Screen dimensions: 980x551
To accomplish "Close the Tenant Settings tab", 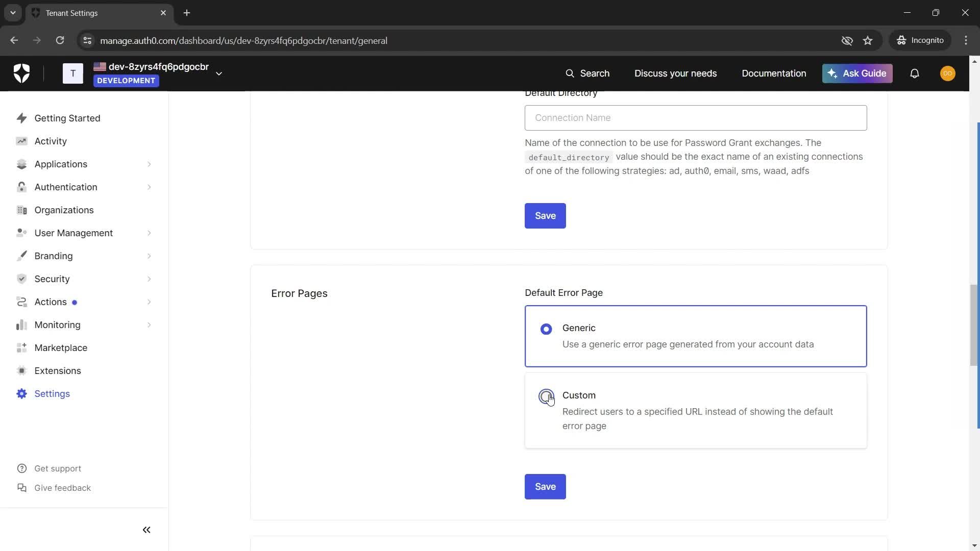I will tap(163, 13).
